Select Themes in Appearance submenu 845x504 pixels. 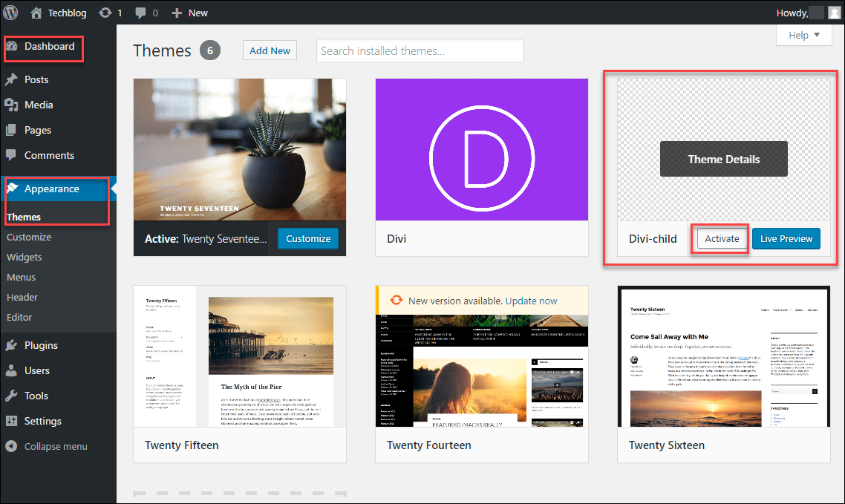[x=24, y=217]
